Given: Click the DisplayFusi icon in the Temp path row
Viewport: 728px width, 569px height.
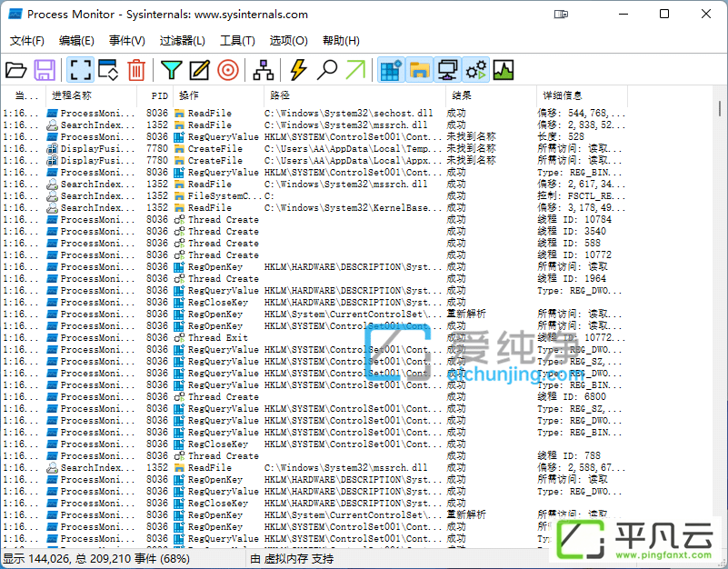Looking at the screenshot, I should click(53, 149).
